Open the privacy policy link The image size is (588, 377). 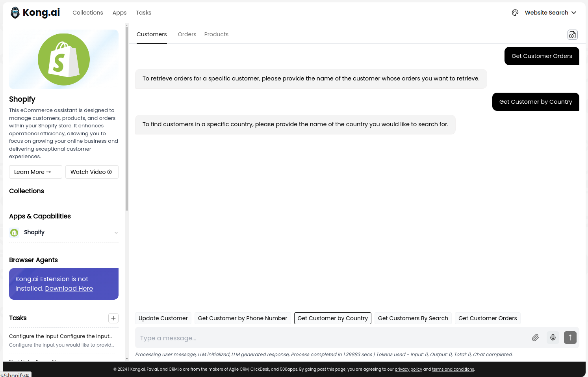click(408, 370)
